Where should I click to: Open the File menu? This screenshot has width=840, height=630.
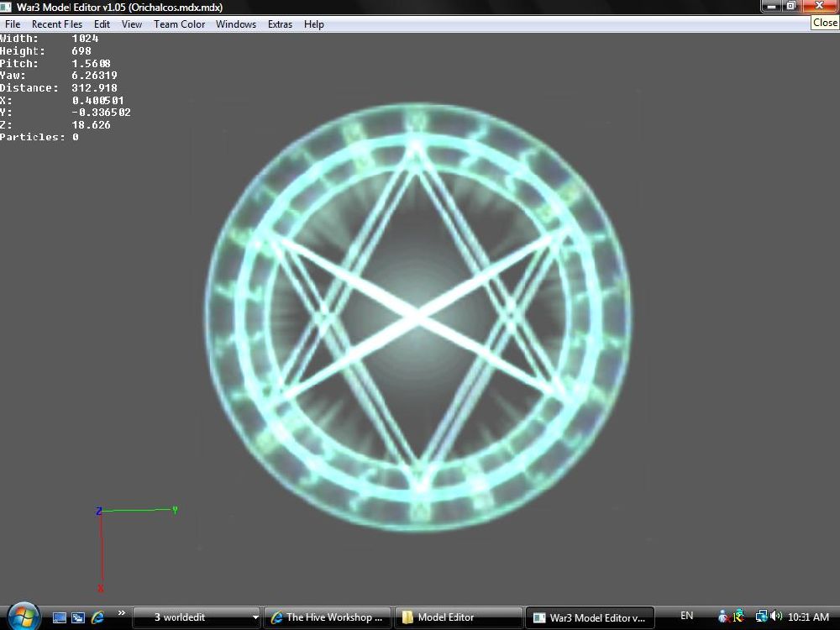13,24
